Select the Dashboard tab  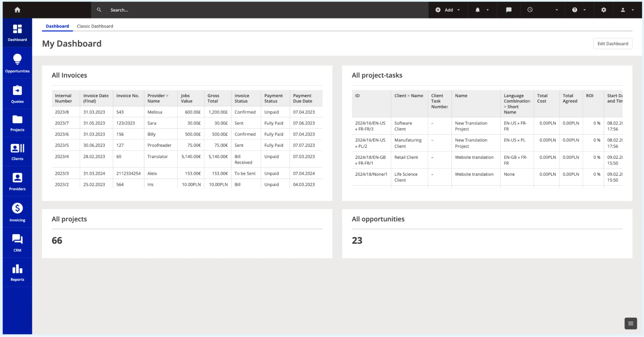tap(57, 26)
